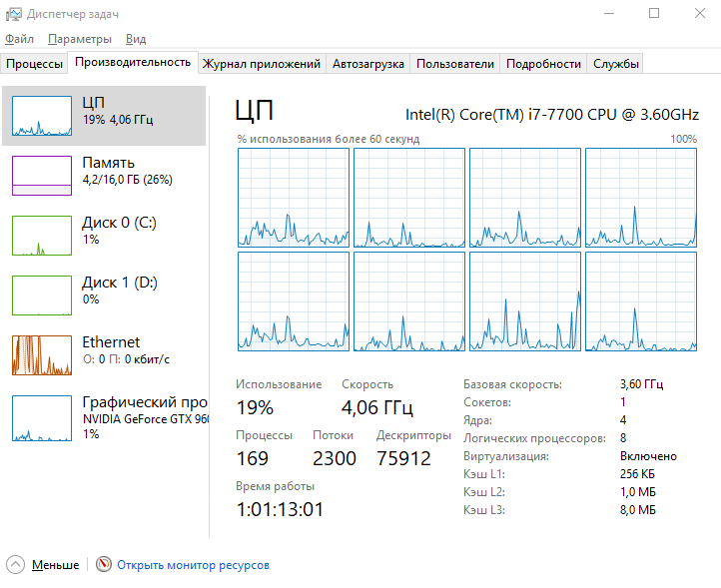The width and height of the screenshot is (721, 588).
Task: Select the Производительность tab
Action: click(133, 62)
